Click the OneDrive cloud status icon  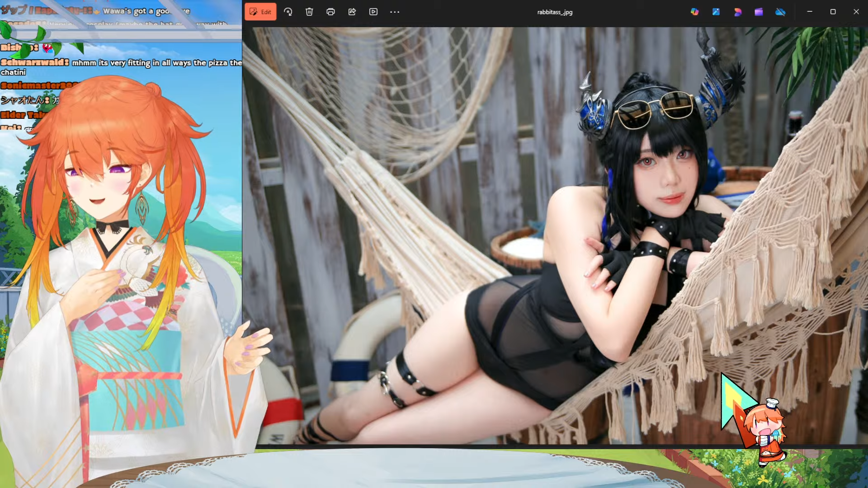780,12
